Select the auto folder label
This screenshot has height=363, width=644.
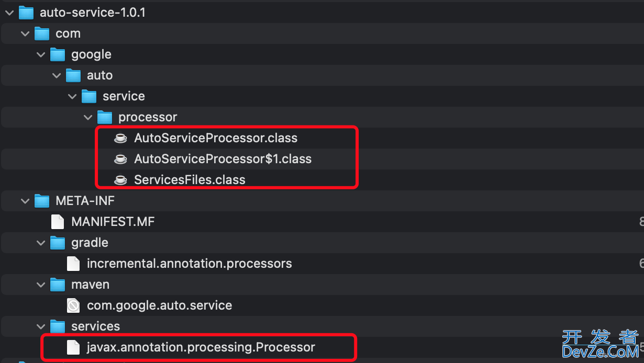(99, 75)
